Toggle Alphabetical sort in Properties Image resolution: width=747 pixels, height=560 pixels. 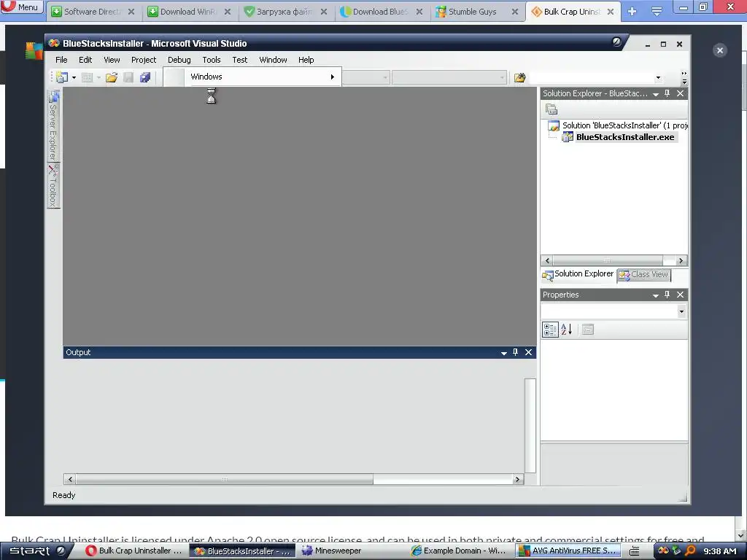566,329
